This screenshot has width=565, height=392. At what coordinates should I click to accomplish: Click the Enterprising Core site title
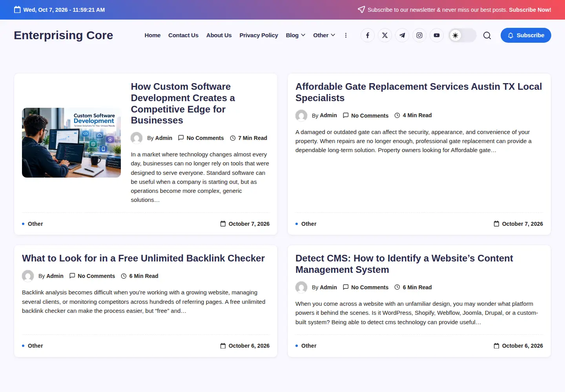[64, 35]
